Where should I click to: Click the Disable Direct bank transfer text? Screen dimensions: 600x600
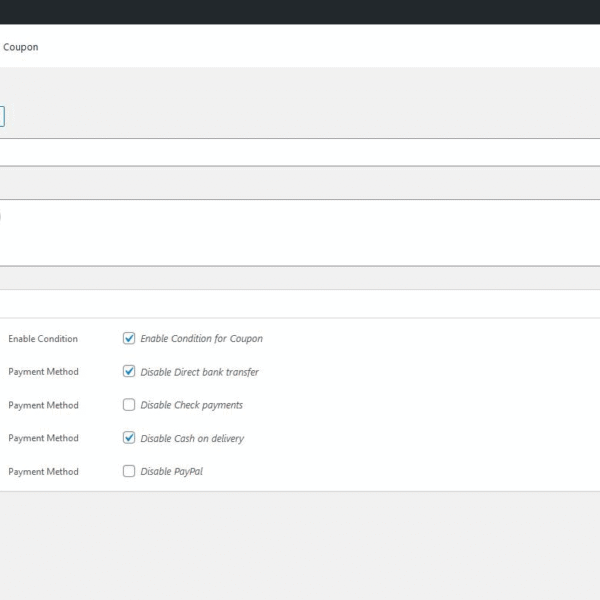[199, 372]
